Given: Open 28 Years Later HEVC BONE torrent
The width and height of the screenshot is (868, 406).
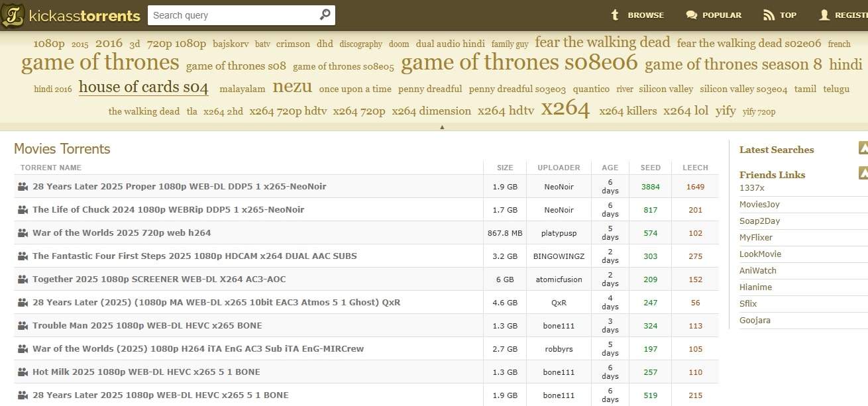Looking at the screenshot, I should point(160,395).
